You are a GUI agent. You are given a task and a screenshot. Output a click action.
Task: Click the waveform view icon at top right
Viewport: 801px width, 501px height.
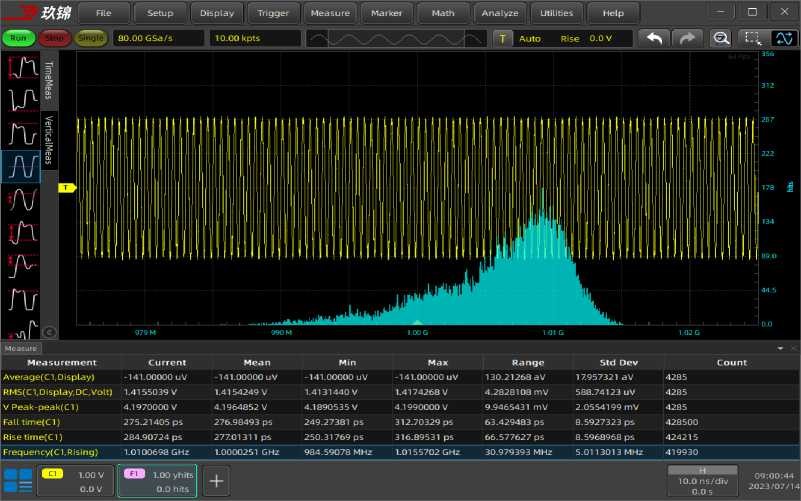coord(784,38)
